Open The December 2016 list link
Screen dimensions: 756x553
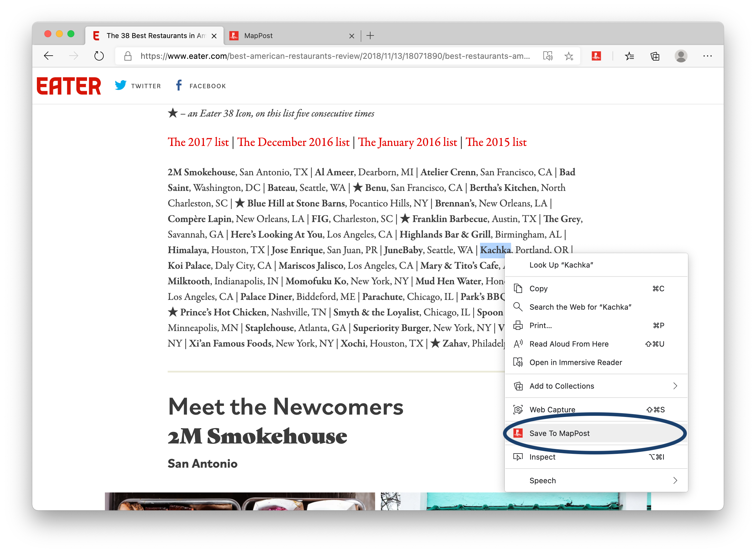coord(293,142)
